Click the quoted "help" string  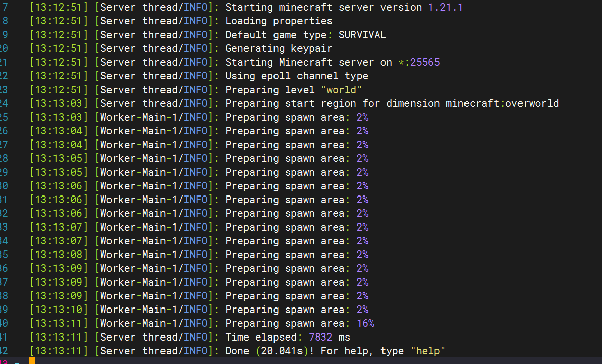point(428,351)
